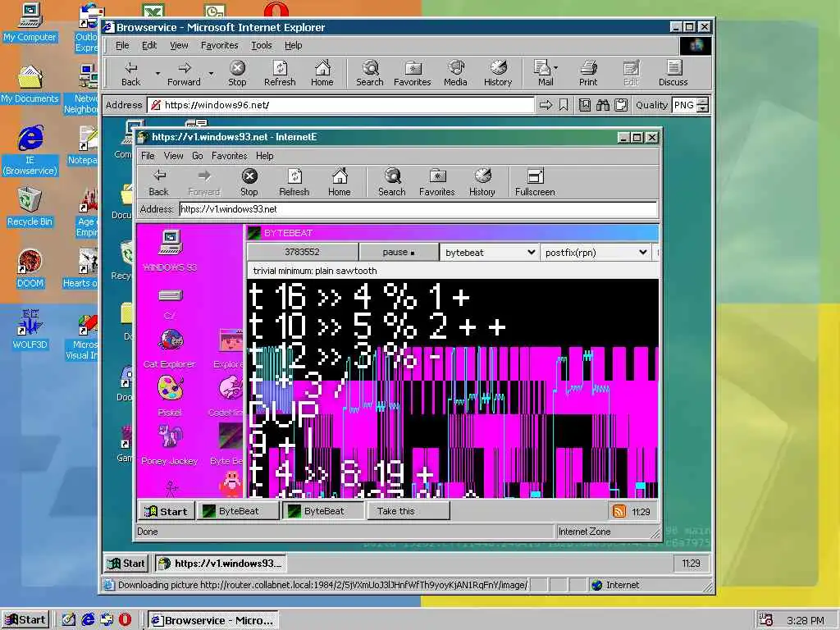The width and height of the screenshot is (840, 630).
Task: Open the Poney Jockey icon
Action: [x=170, y=444]
